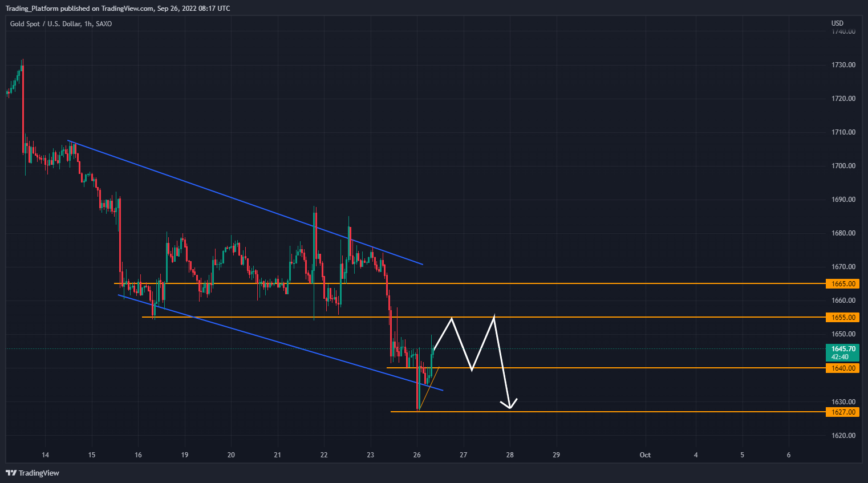Screen dimensions: 868x483
Task: Click the date label 28 on the time axis
Action: click(510, 455)
